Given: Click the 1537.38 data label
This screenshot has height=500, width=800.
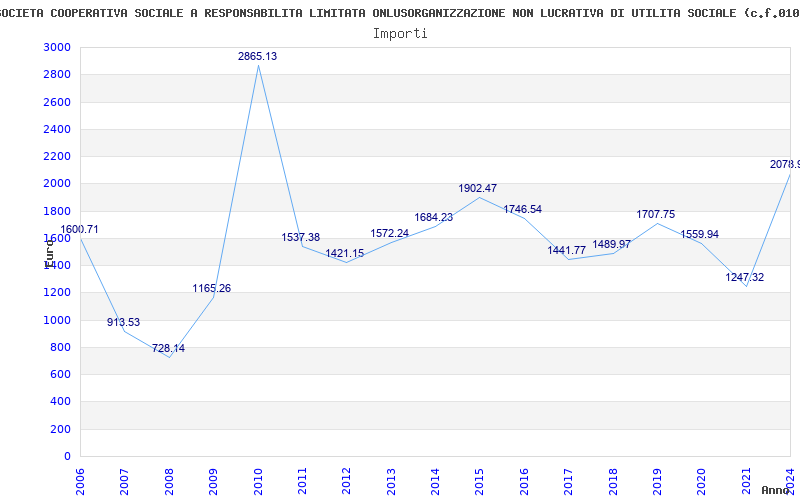Looking at the screenshot, I should [300, 238].
